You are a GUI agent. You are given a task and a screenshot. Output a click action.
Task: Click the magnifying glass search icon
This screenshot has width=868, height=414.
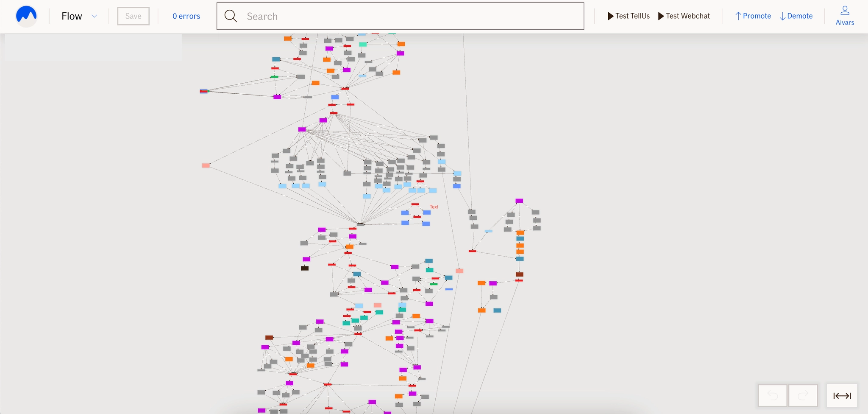231,16
